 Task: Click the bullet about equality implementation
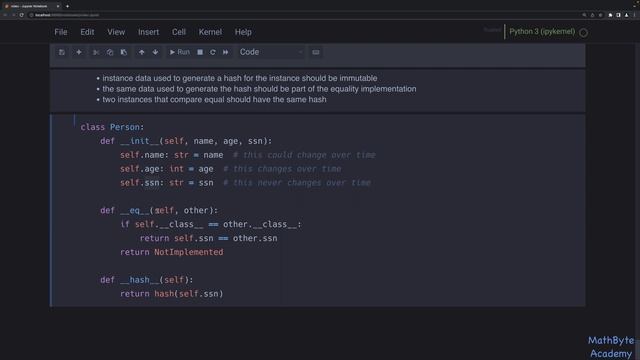[259, 89]
